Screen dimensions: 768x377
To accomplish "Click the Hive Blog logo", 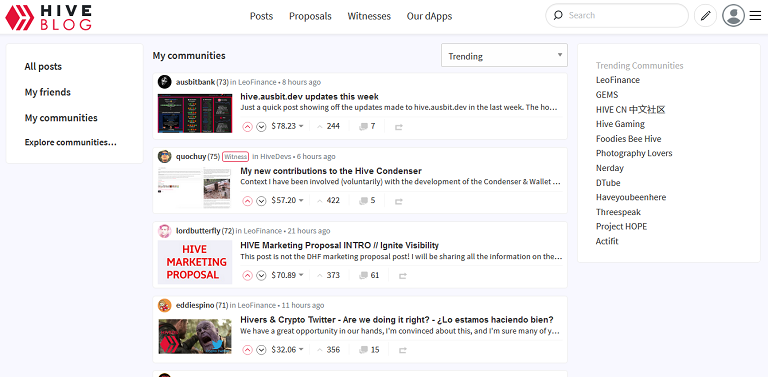I will pyautogui.click(x=48, y=17).
